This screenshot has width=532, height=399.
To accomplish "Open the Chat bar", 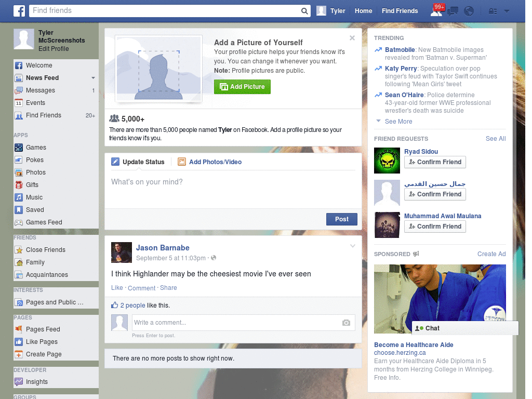I will (465, 328).
